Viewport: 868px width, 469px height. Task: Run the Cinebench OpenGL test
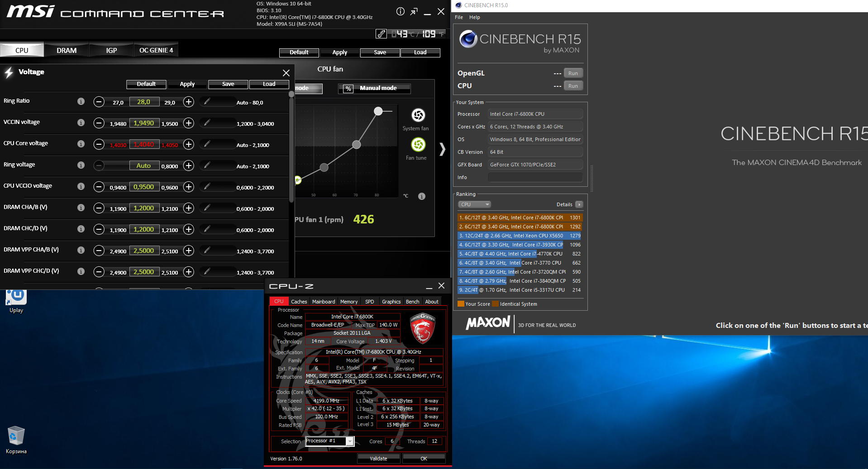[x=573, y=73]
